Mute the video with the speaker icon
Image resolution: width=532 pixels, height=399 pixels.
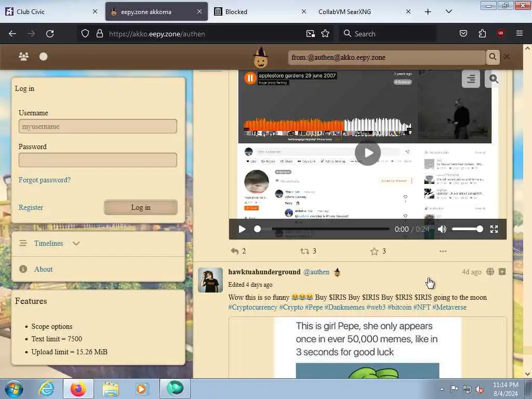click(442, 229)
